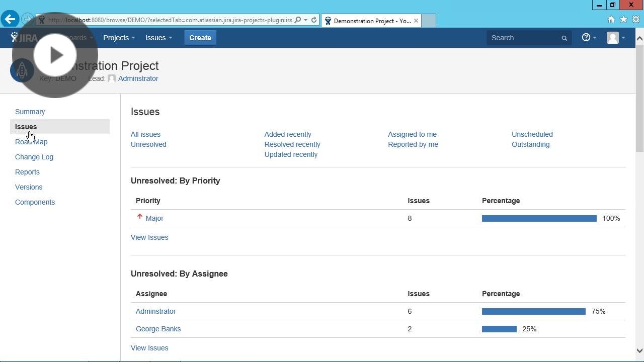Click the vertical scrollbar down arrow
Screen dimensions: 644x362
(639, 351)
